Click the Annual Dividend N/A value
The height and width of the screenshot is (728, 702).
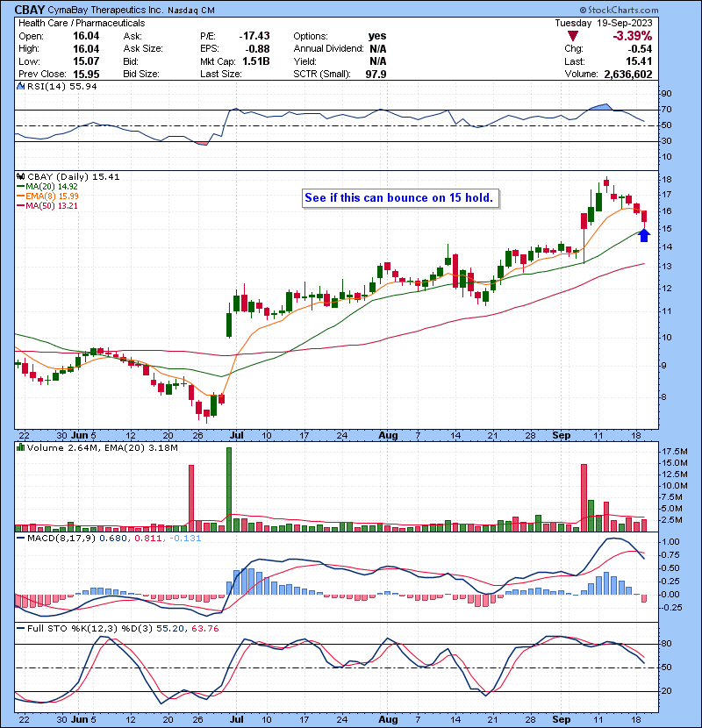coord(377,49)
